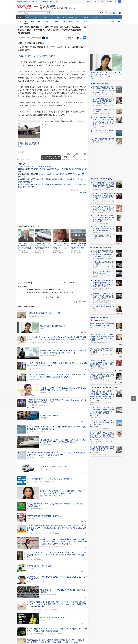138x644 pixels.
Task: Share the article on X
Action: (x=43, y=38)
